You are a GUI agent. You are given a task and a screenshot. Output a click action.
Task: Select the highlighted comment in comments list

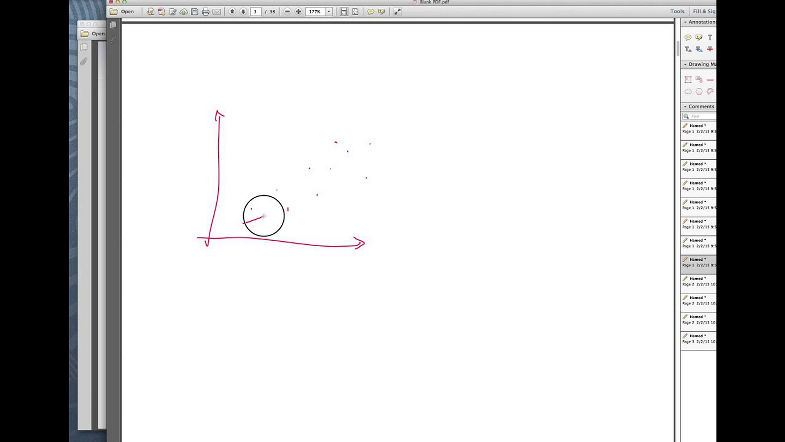tap(699, 264)
